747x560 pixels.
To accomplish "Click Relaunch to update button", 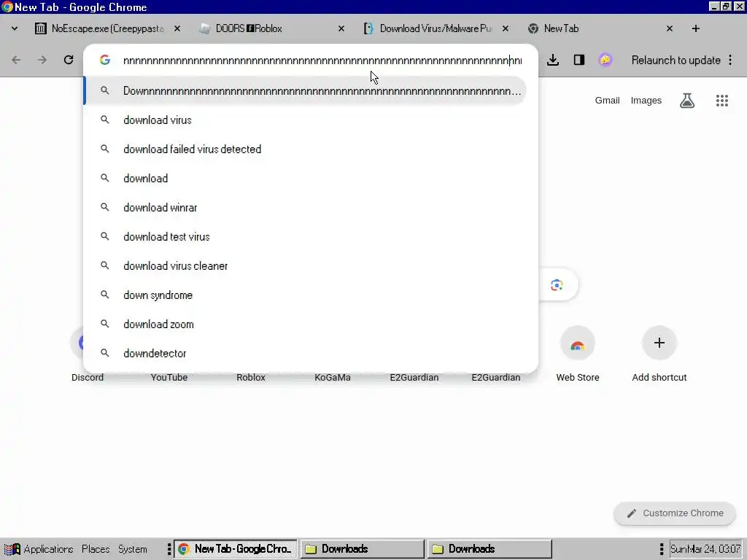I will 676,61.
